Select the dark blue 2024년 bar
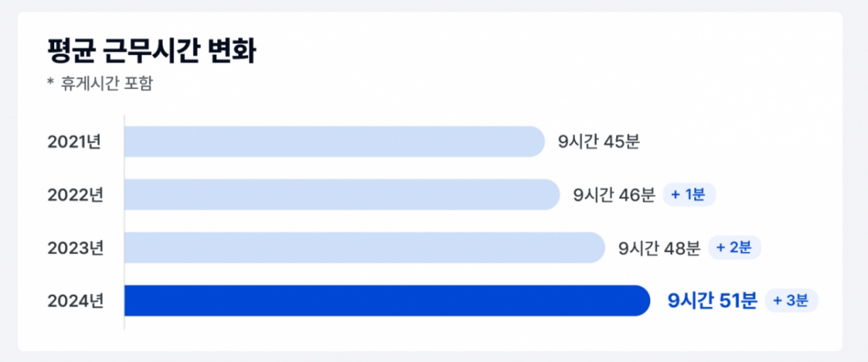Image resolution: width=868 pixels, height=362 pixels. (387, 300)
